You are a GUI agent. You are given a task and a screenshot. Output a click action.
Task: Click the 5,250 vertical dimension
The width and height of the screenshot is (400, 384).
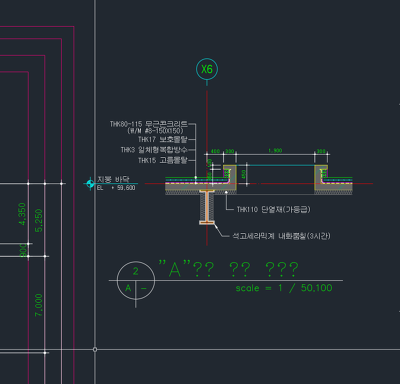click(x=39, y=220)
